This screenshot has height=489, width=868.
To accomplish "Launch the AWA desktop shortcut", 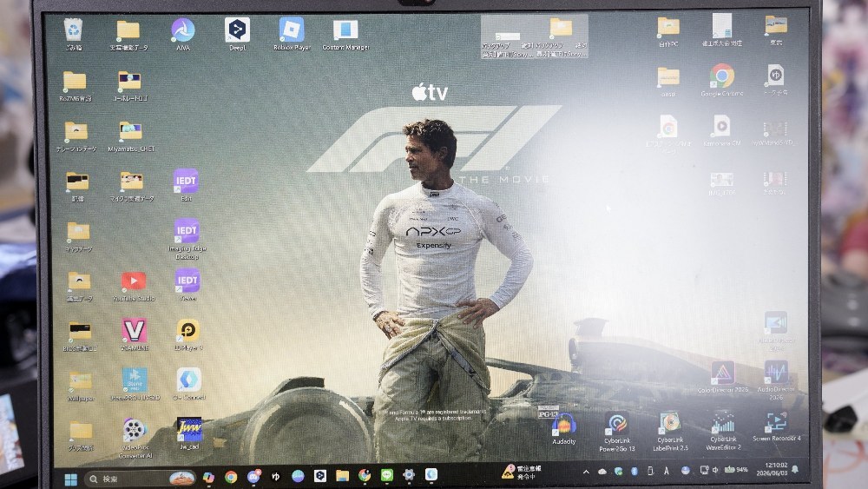I will coord(182,35).
